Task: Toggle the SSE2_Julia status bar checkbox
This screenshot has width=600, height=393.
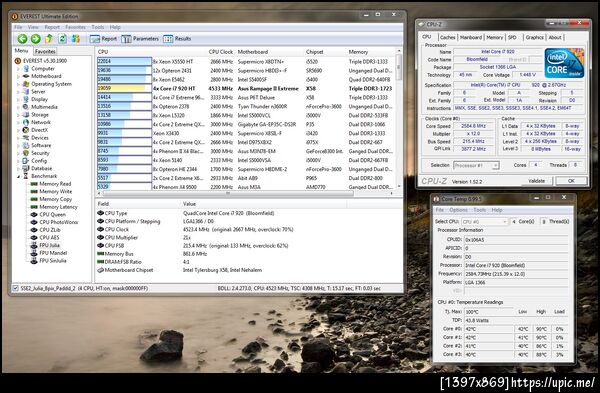Action: (15, 288)
